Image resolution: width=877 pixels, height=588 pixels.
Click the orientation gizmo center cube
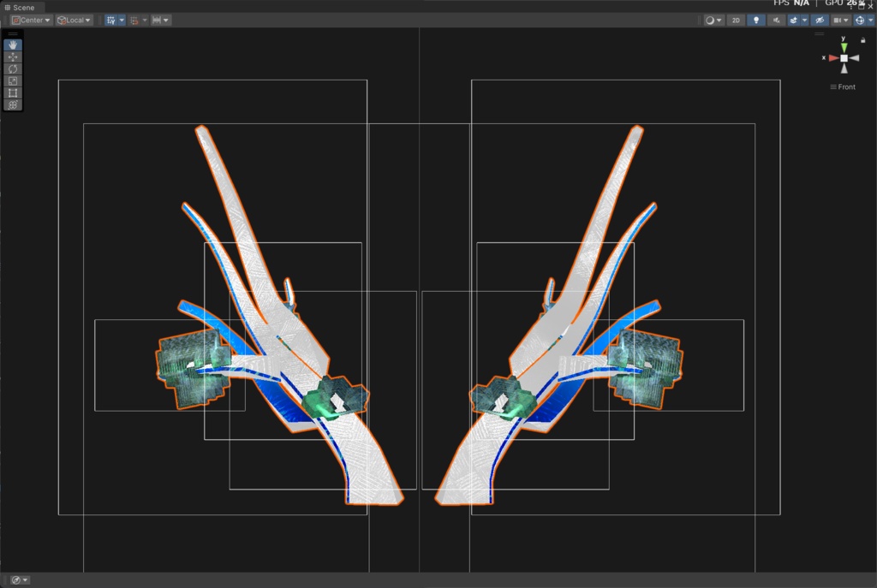pyautogui.click(x=844, y=57)
